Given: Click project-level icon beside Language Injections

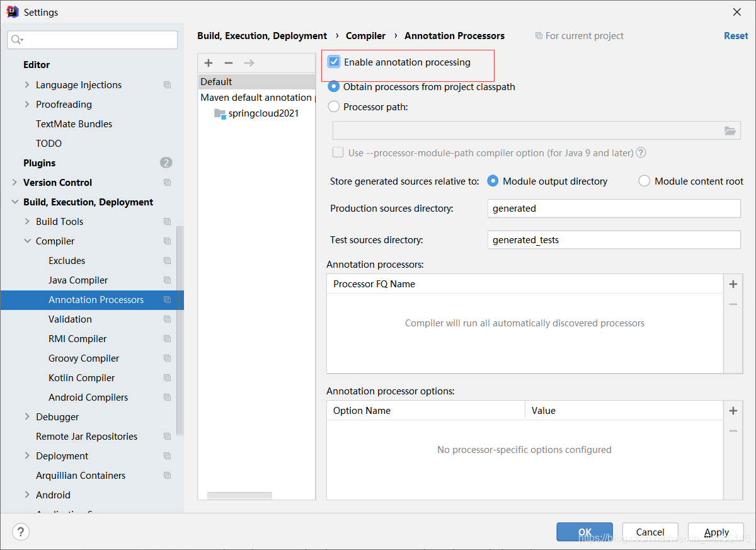Looking at the screenshot, I should click(x=167, y=85).
